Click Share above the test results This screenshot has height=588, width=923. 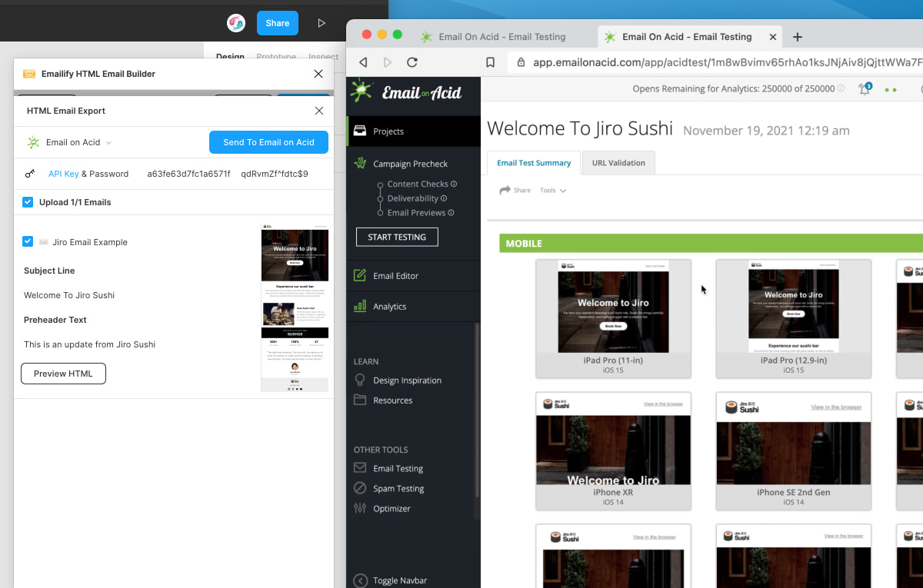(x=515, y=190)
